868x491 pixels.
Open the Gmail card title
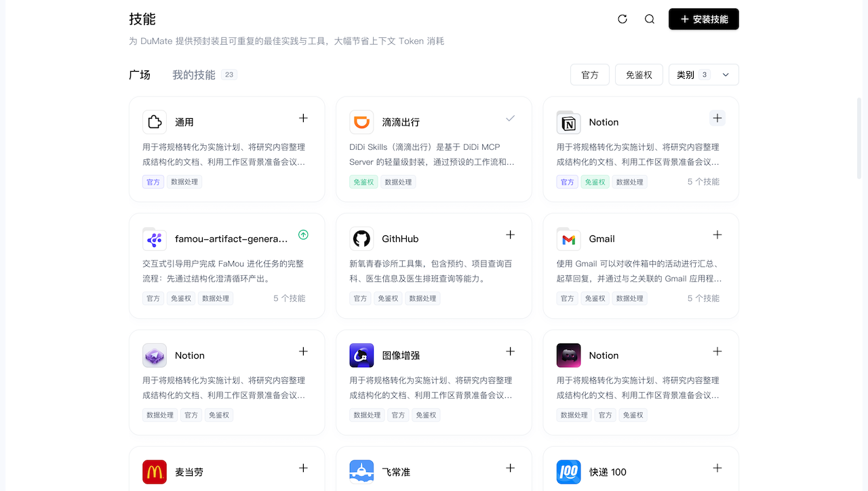click(x=602, y=239)
